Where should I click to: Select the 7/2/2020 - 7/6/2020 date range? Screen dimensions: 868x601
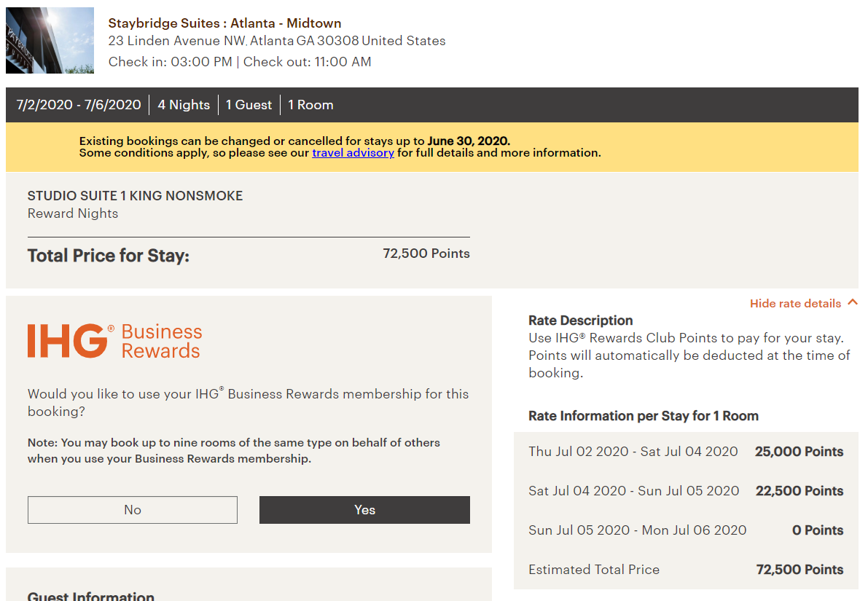(x=79, y=105)
